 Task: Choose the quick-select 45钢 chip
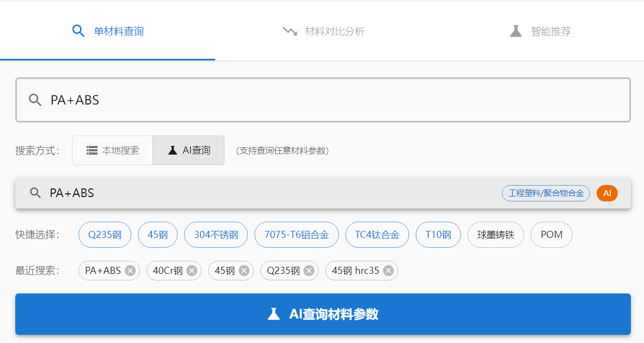pos(157,235)
